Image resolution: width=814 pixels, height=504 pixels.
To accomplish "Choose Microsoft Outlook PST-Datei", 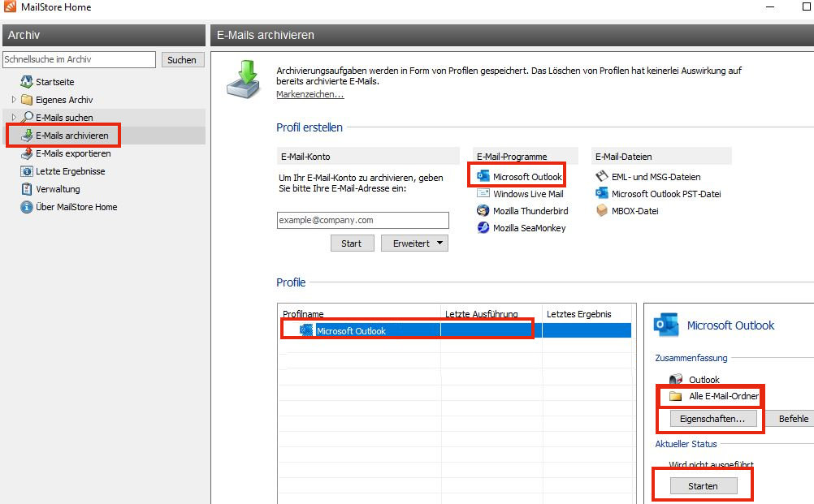I will (x=666, y=194).
